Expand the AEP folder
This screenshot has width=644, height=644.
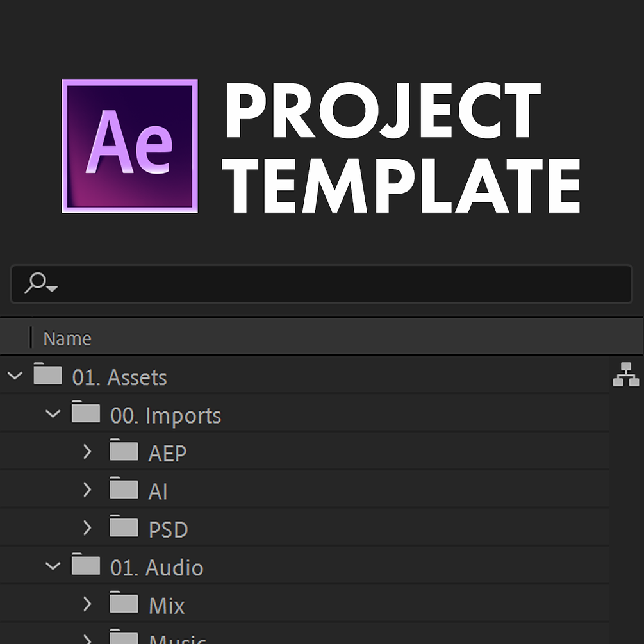(88, 452)
